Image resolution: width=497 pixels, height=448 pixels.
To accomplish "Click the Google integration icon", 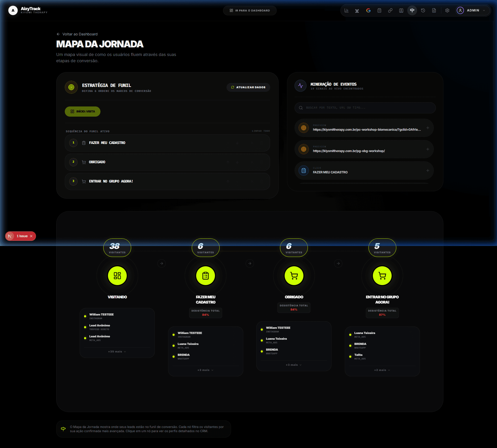I will coord(368,10).
